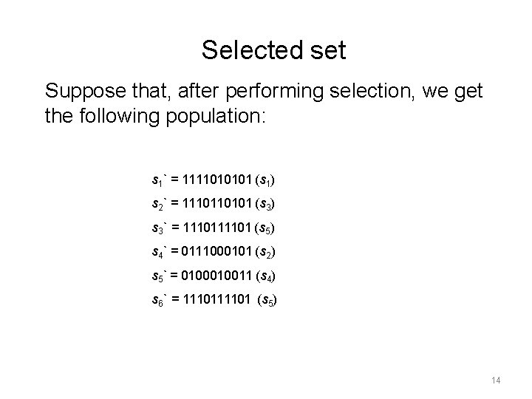Click the slide number 14
This screenshot has height=399, width=532.
[x=496, y=380]
